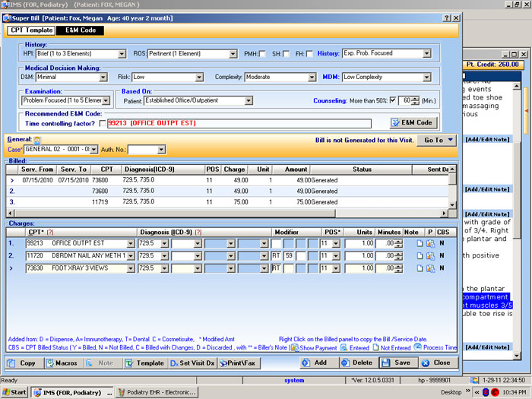The width and height of the screenshot is (532, 399).
Task: Click payment icon in 11720 charge row
Action: coord(431,256)
